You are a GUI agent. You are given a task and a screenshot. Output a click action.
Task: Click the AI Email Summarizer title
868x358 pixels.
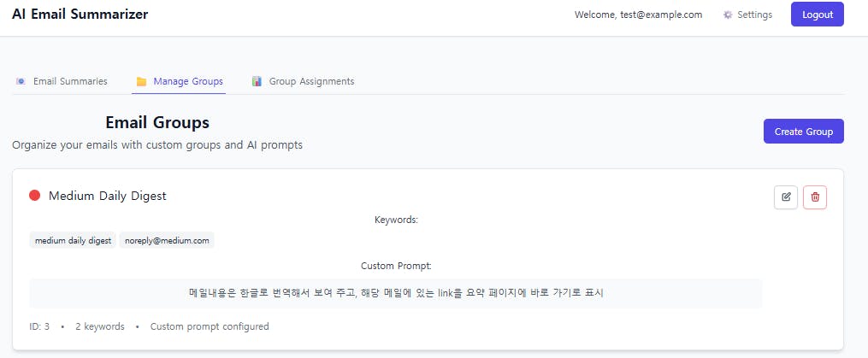pyautogui.click(x=80, y=14)
